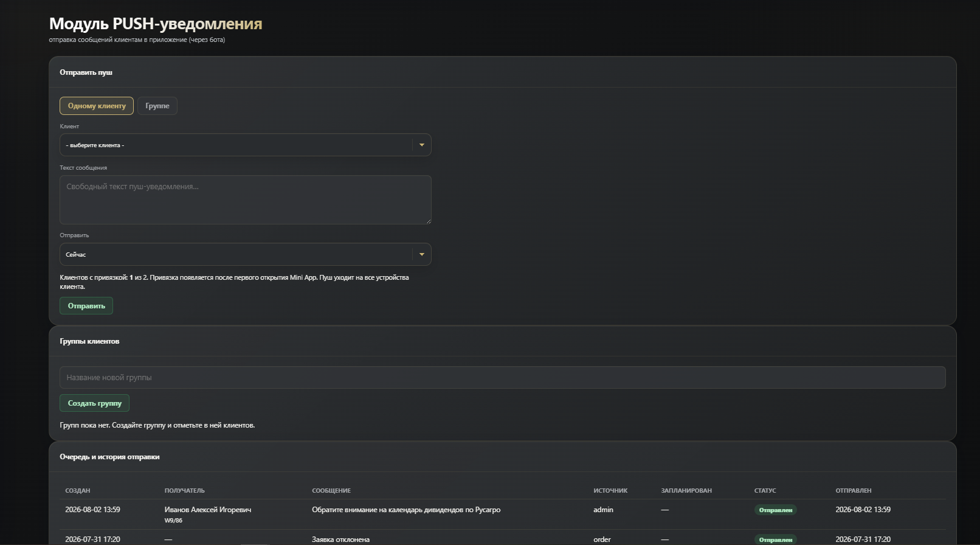
Task: Click created date '2026-08-02 13:59'
Action: pyautogui.click(x=92, y=510)
